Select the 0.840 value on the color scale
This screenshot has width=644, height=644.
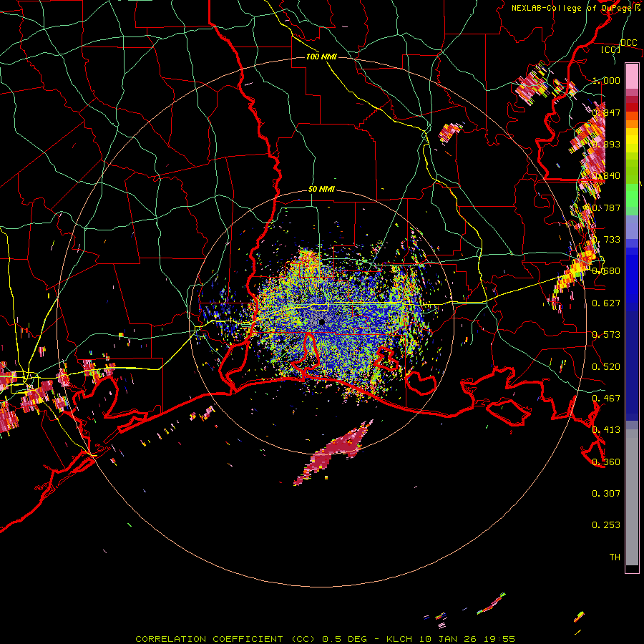pos(606,176)
